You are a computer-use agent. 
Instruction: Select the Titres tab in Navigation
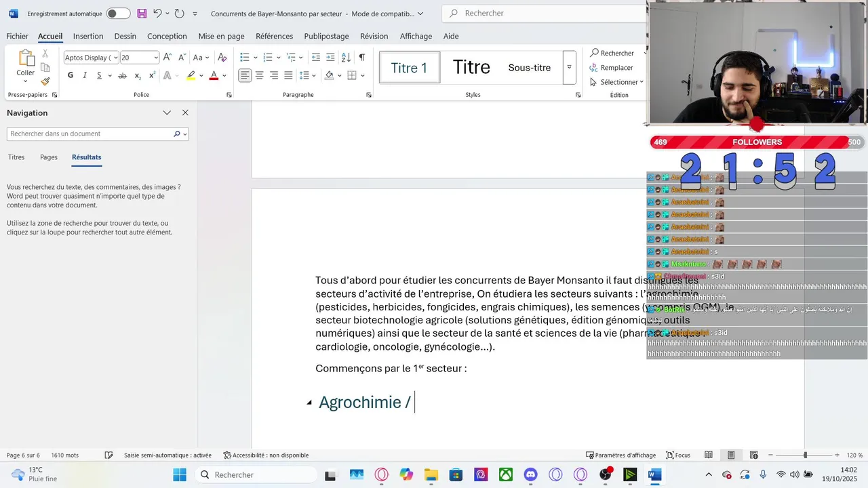[x=16, y=157]
